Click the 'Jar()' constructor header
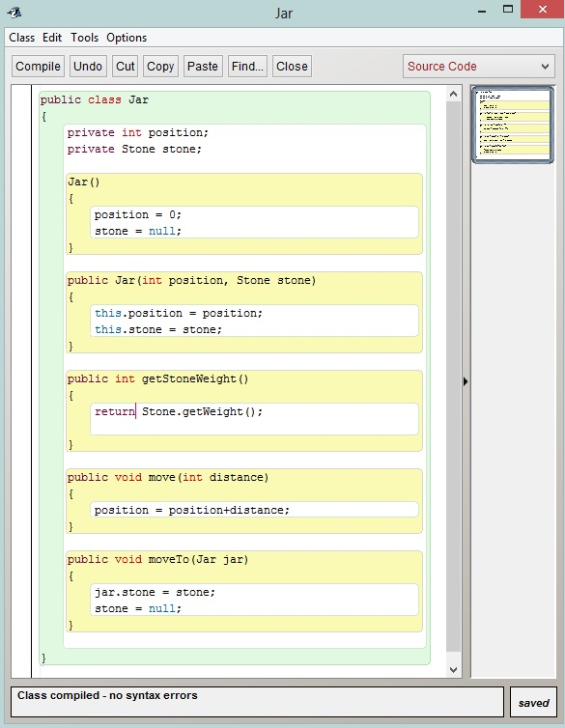The width and height of the screenshot is (565, 728). [84, 182]
